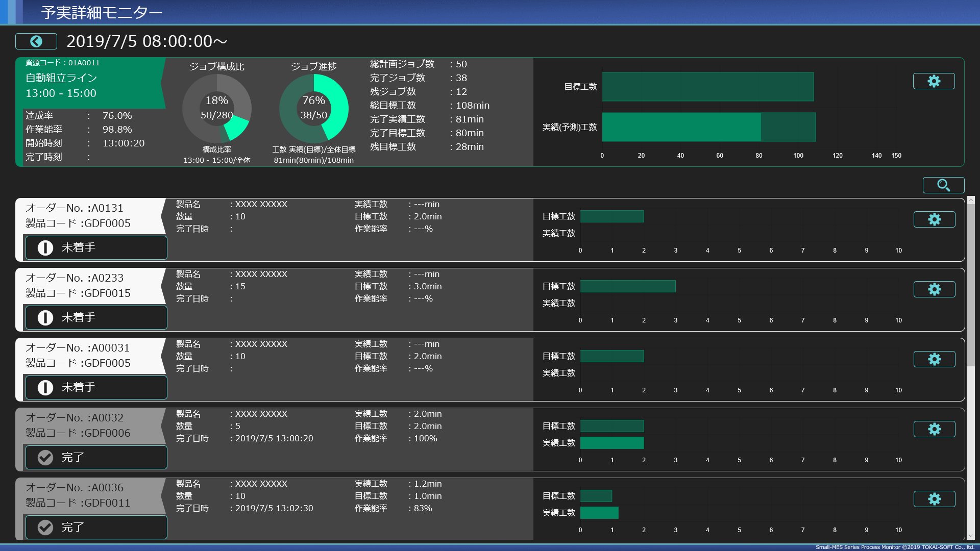Toggle 未着手 status of order A0233

pos(96,317)
